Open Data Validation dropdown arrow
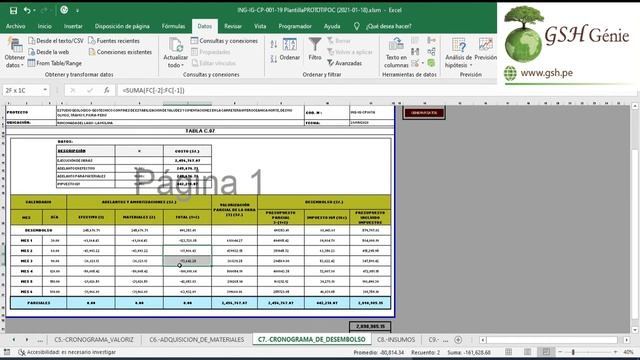This screenshot has width=640, height=360. 422,64
